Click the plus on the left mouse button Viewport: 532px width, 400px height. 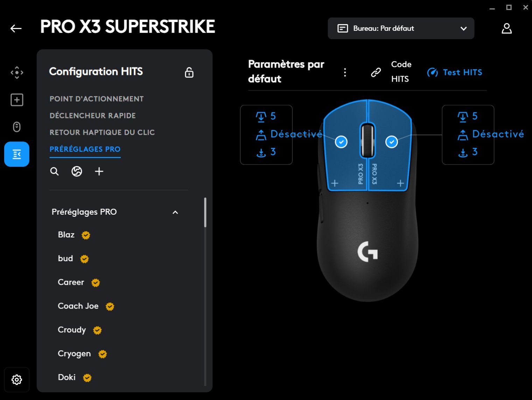coord(335,183)
